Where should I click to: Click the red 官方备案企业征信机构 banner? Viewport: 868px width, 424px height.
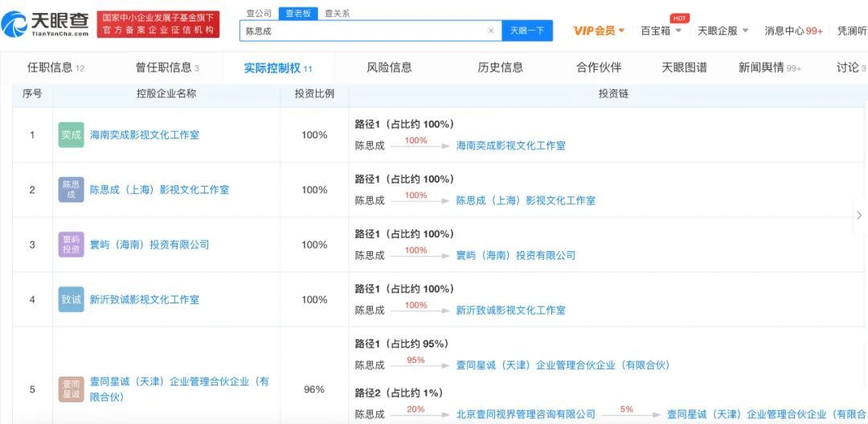coord(158,24)
